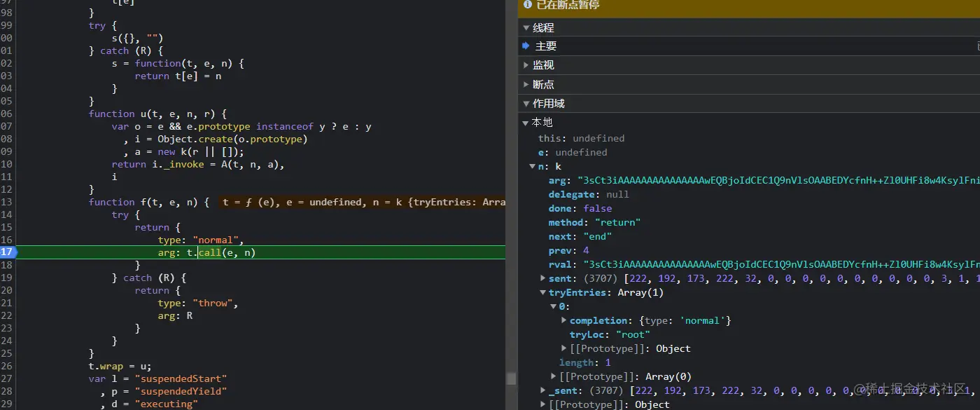Click 'prev: 4' property
Screen dimensions: 980x410
pos(568,250)
